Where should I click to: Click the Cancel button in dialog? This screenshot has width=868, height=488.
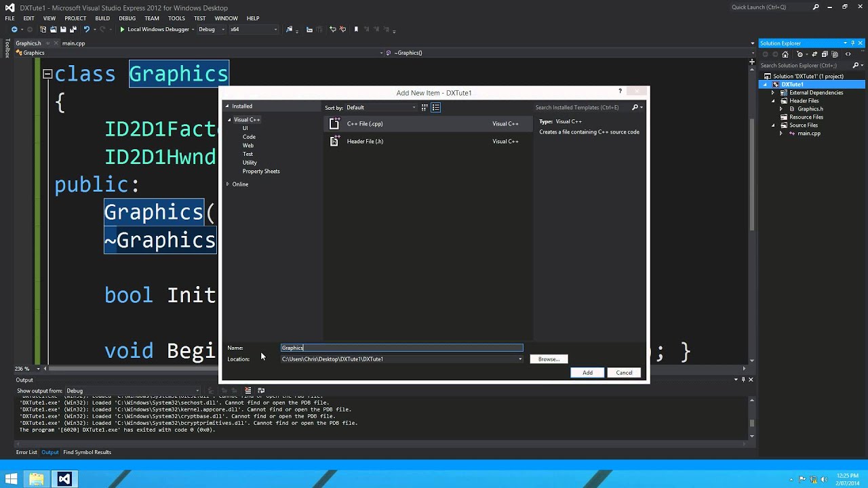click(624, 372)
